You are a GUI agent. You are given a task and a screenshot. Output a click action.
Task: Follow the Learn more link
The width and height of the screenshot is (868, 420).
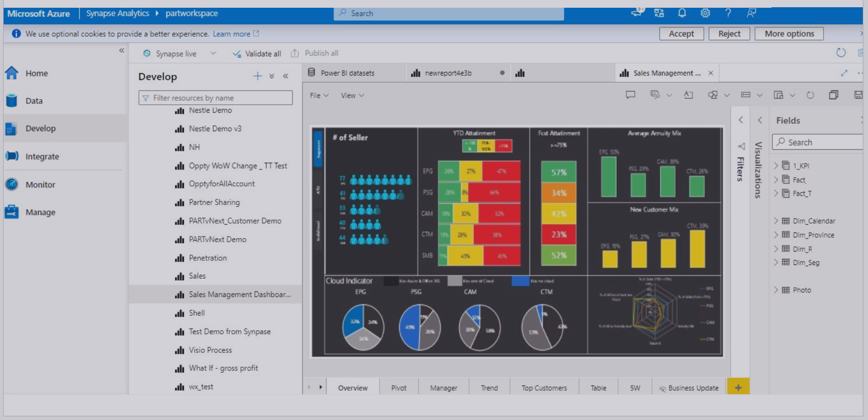point(236,34)
